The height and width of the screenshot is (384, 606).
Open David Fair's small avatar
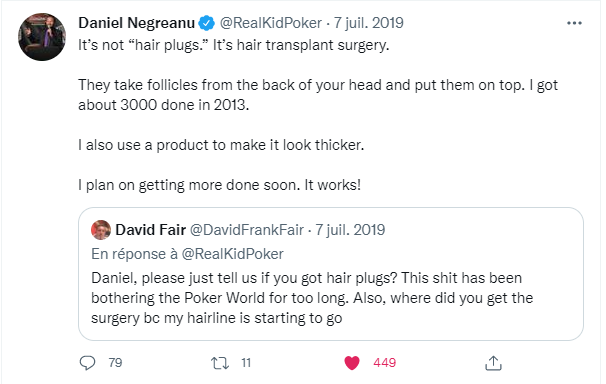(101, 230)
